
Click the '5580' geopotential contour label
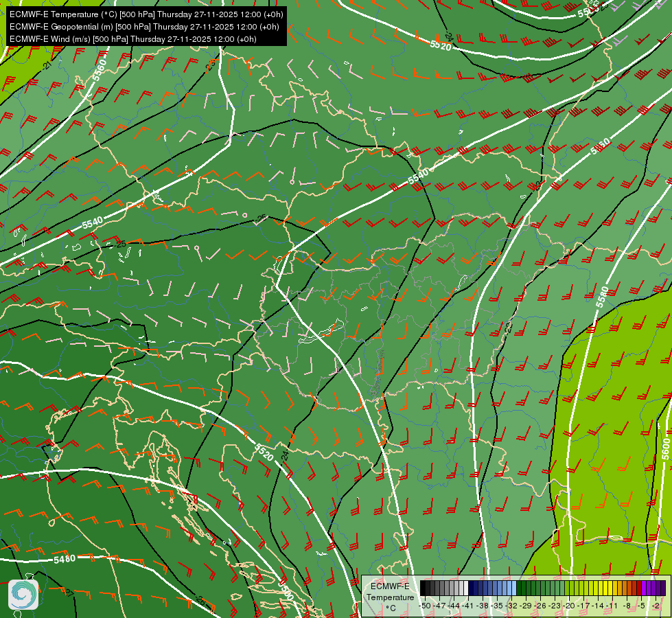point(602,297)
